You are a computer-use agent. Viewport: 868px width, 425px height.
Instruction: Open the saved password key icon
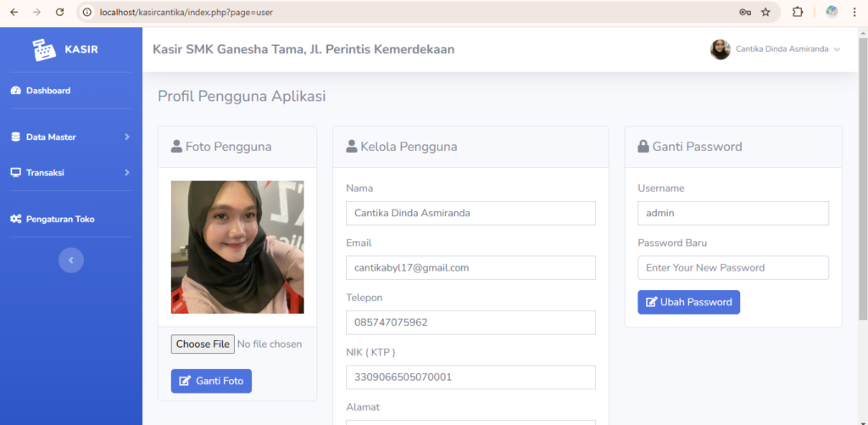point(745,12)
